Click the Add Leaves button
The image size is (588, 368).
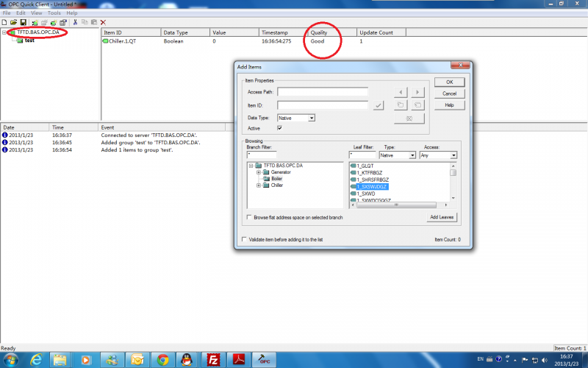(x=442, y=217)
